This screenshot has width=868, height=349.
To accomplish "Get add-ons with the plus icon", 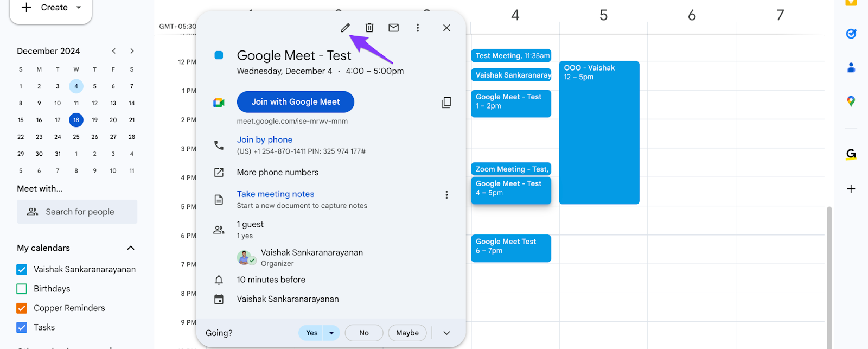I will point(851,189).
